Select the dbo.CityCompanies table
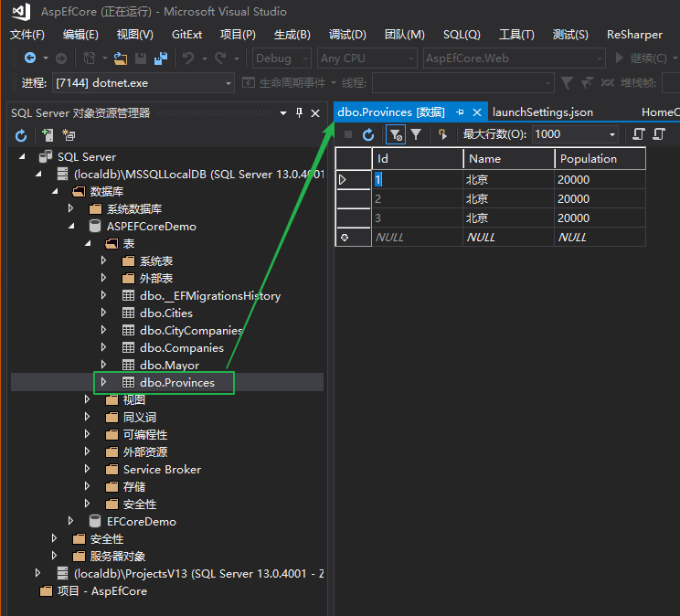 point(191,331)
